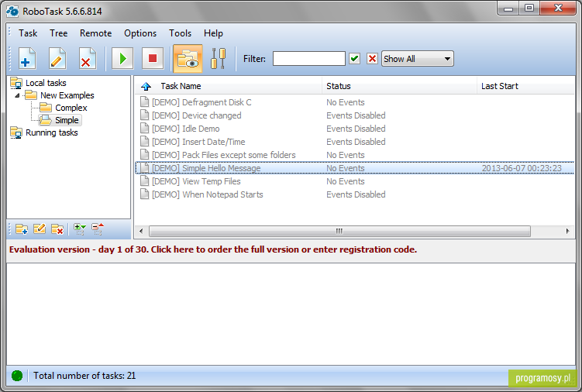Image resolution: width=582 pixels, height=392 pixels.
Task: Click No Events status of View Temp Files
Action: (345, 181)
